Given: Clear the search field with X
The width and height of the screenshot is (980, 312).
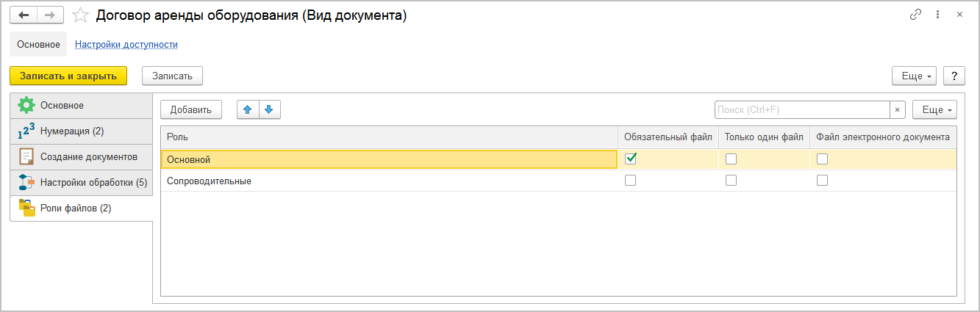Looking at the screenshot, I should click(898, 109).
